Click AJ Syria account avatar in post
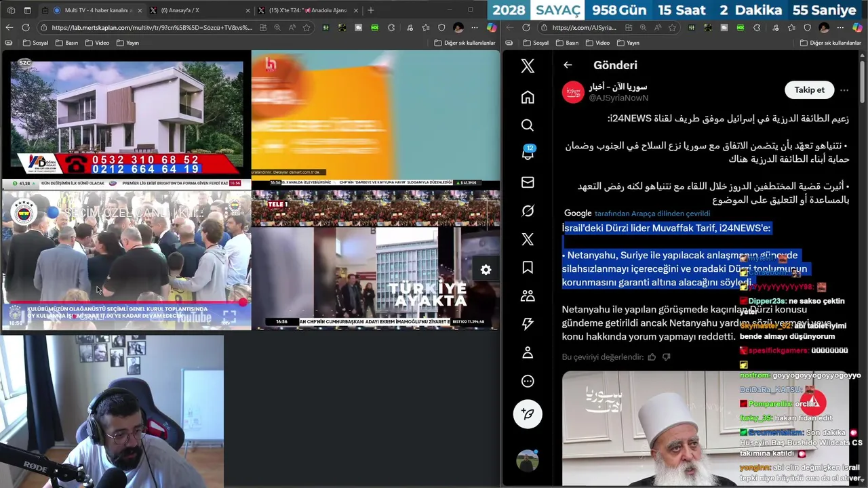The width and height of the screenshot is (868, 488). 573,91
